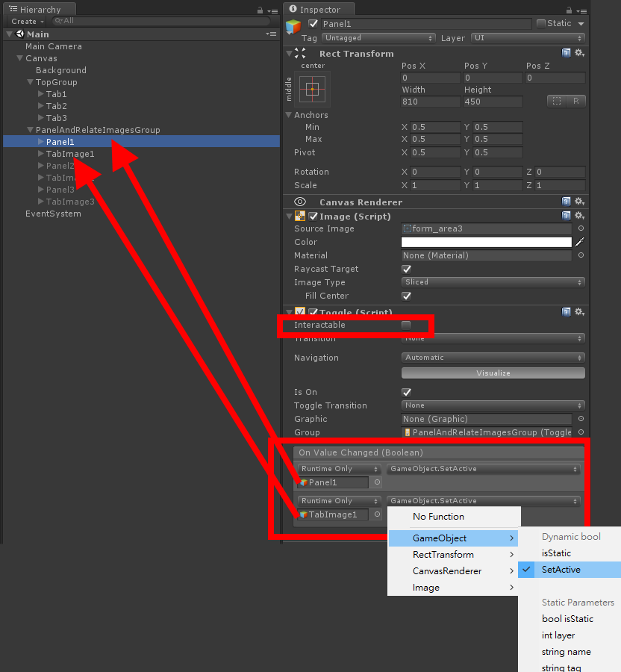This screenshot has width=621, height=672.
Task: Open the Image Color swatch picker
Action: [485, 242]
